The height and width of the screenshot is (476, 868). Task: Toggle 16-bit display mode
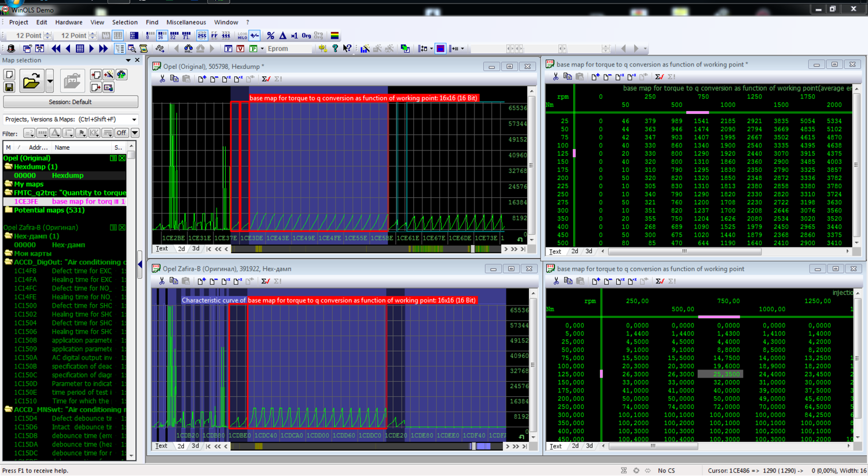(x=162, y=35)
